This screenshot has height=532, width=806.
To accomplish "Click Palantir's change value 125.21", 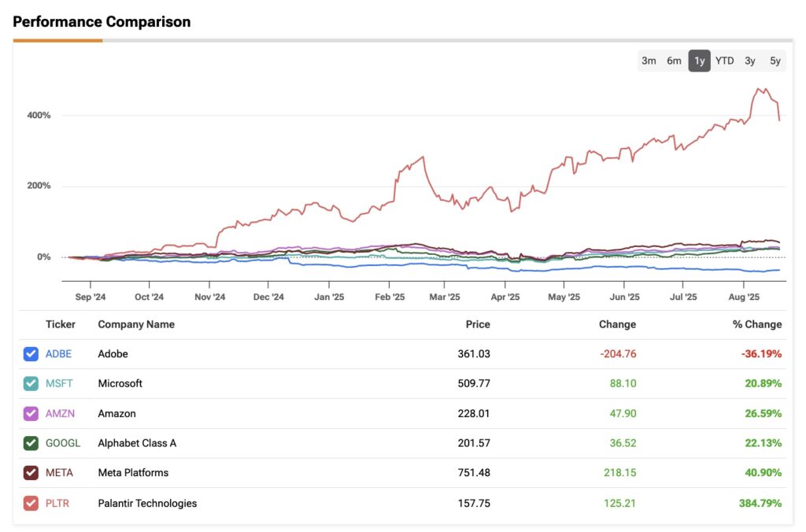I will [x=620, y=503].
